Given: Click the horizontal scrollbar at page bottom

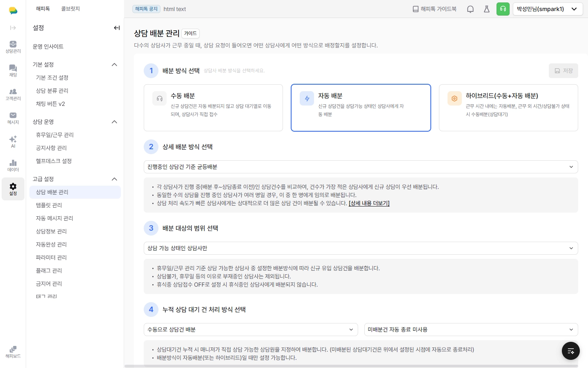Looking at the screenshot, I should click(351, 366).
